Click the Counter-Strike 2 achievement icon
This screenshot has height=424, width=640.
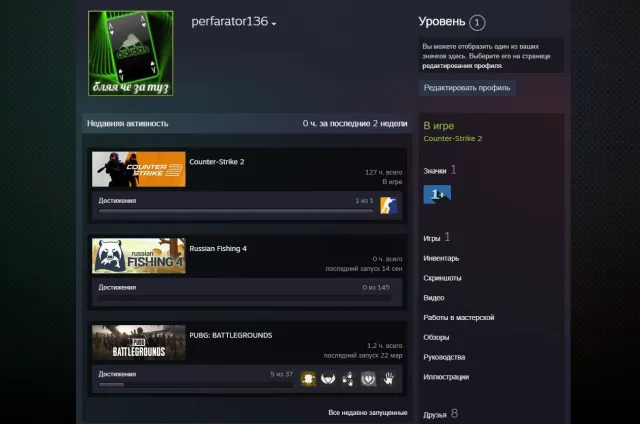[x=388, y=205]
